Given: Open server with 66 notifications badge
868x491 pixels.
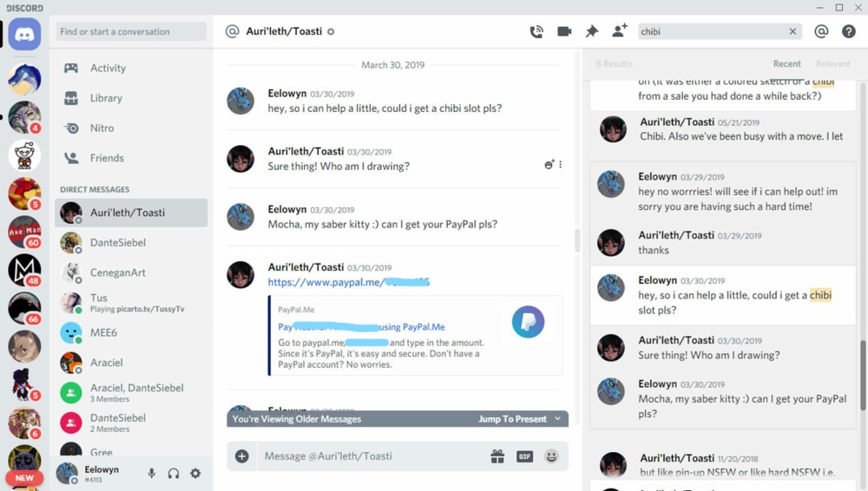Looking at the screenshot, I should [24, 308].
